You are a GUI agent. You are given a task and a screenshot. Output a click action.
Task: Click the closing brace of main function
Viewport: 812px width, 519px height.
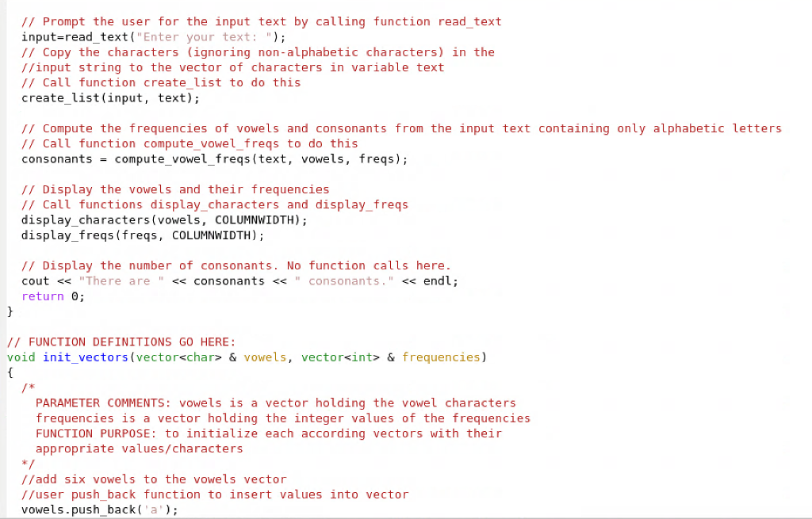point(10,311)
